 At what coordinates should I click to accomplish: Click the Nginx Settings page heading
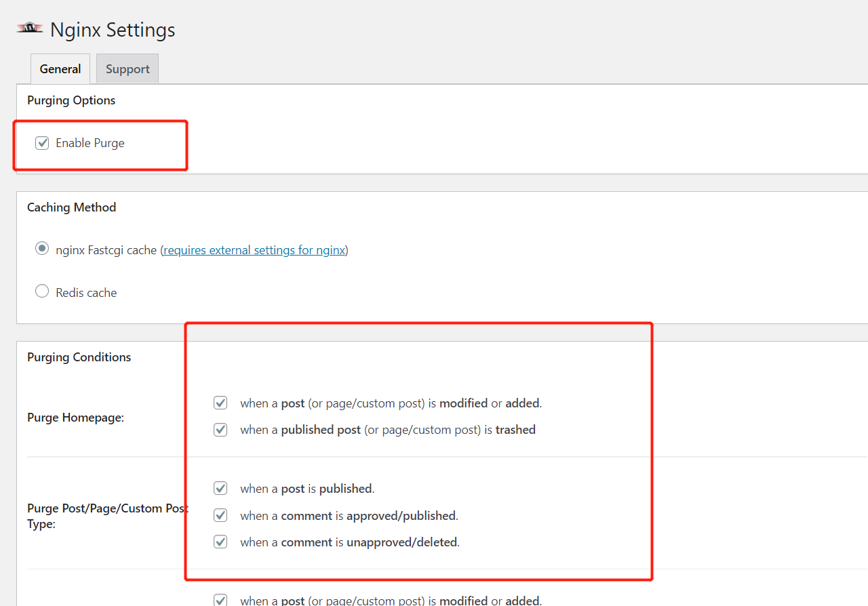coord(113,30)
